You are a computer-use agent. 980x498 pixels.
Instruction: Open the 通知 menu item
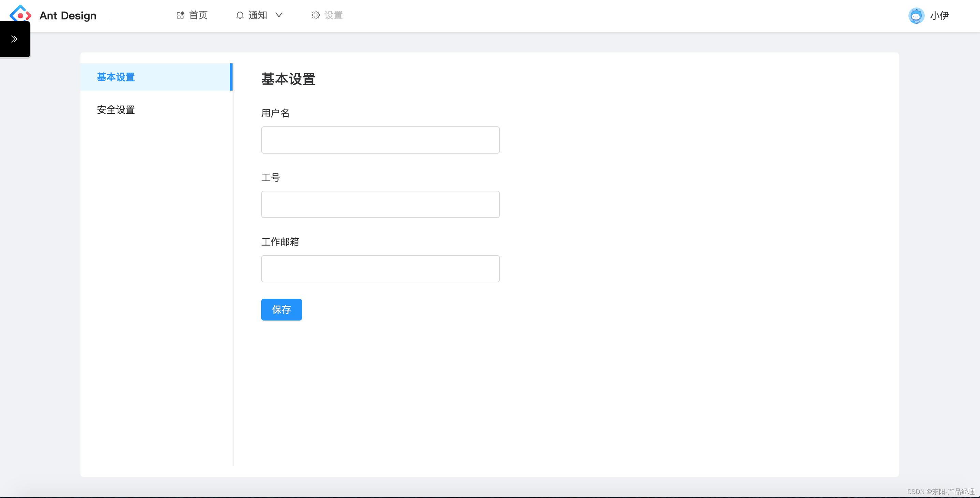pos(257,15)
